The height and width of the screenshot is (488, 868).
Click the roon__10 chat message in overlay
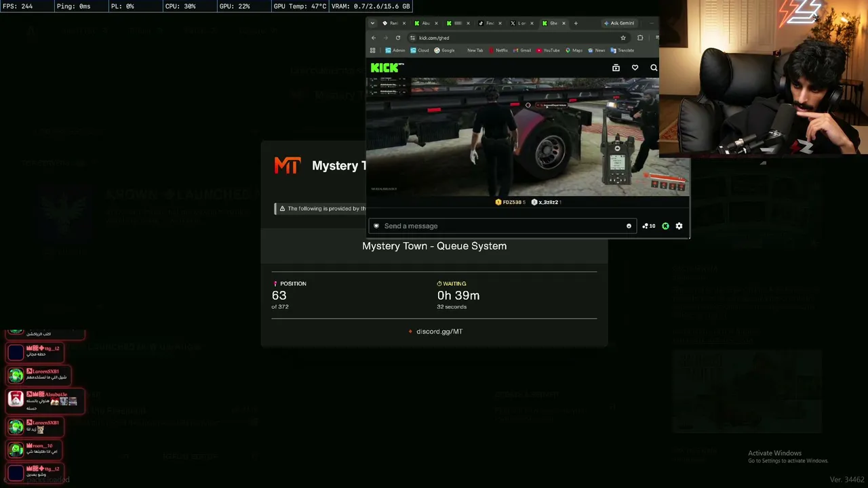(33, 449)
